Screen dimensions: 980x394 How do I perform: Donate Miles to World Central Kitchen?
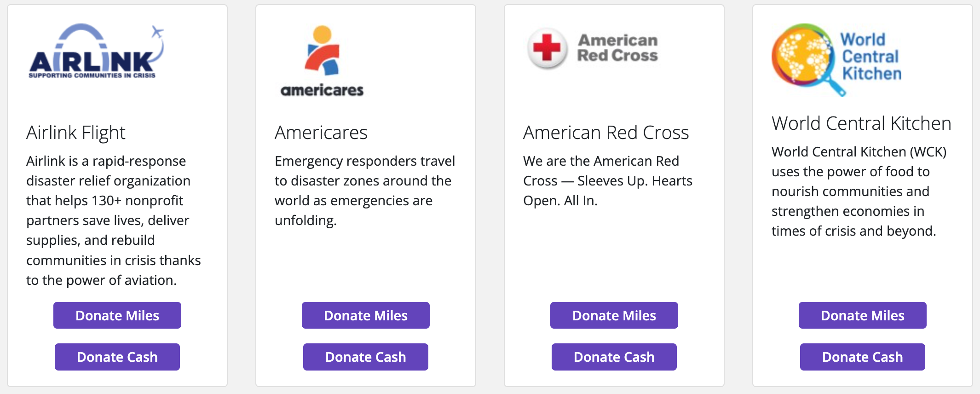862,315
